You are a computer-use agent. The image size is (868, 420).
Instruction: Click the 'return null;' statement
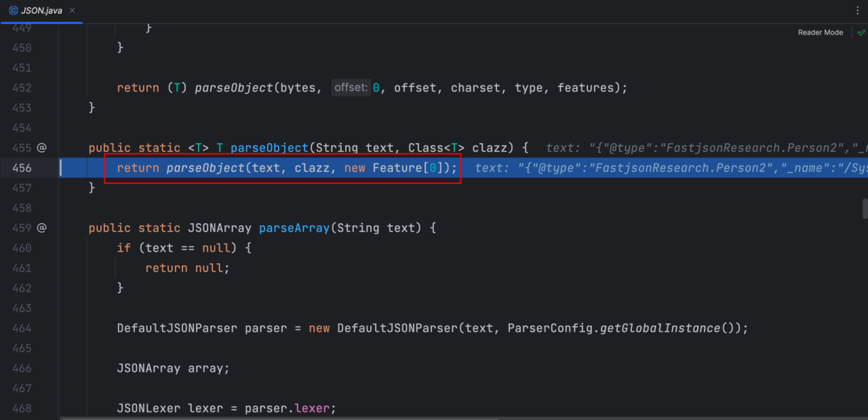coord(188,268)
